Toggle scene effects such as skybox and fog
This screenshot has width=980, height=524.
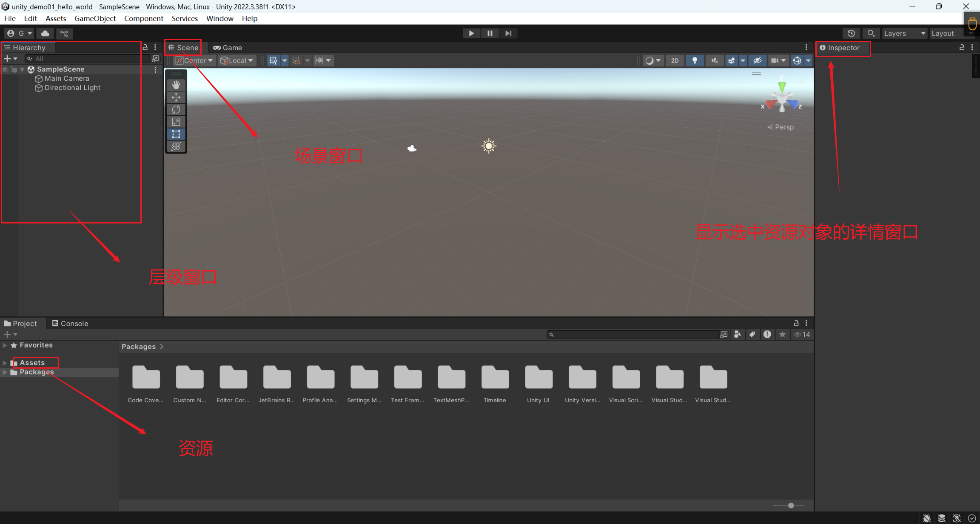tap(732, 60)
